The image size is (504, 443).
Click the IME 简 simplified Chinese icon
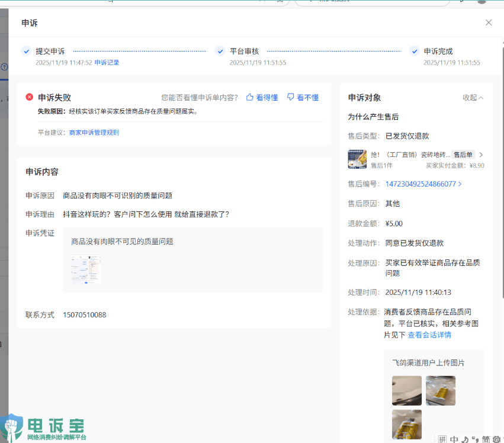point(486,439)
